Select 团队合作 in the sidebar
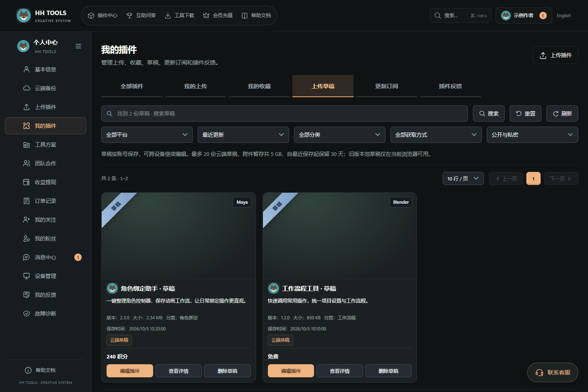Screen dimensions: 588x392 click(x=45, y=163)
